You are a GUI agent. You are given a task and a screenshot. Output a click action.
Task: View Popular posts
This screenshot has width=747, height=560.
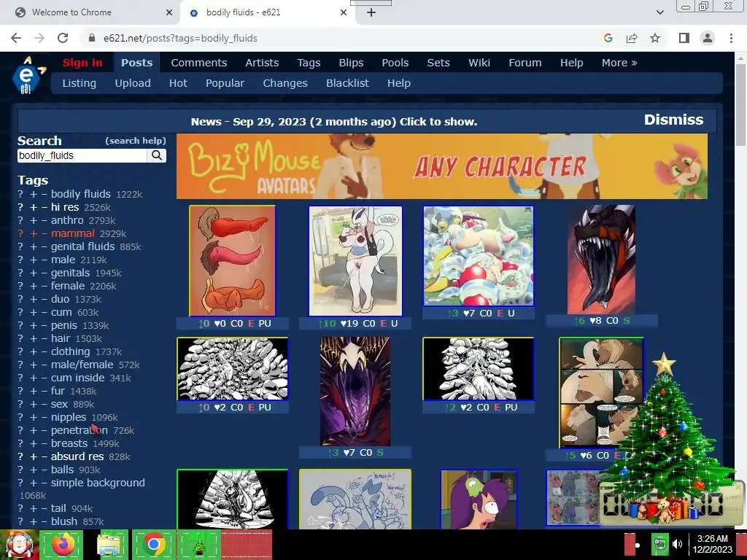coord(225,83)
